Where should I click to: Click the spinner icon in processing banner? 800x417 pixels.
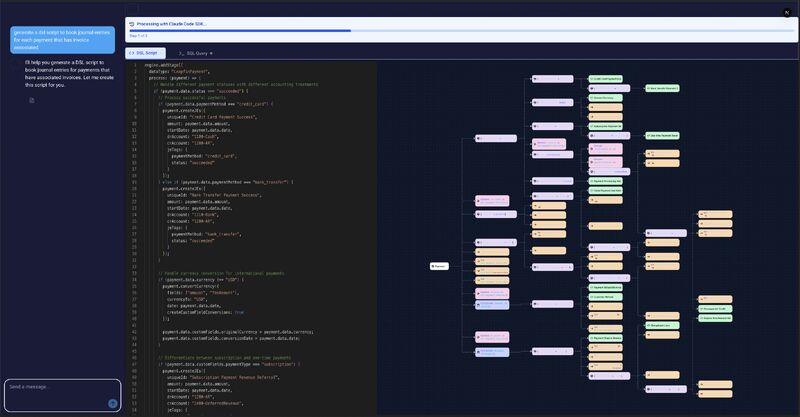tap(132, 24)
